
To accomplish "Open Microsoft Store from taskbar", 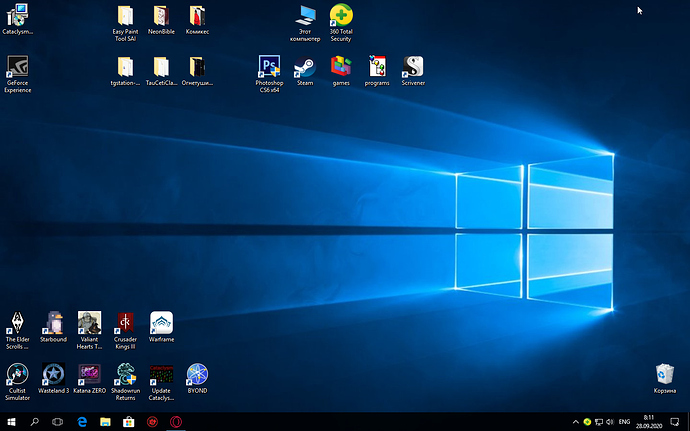I will [x=128, y=422].
